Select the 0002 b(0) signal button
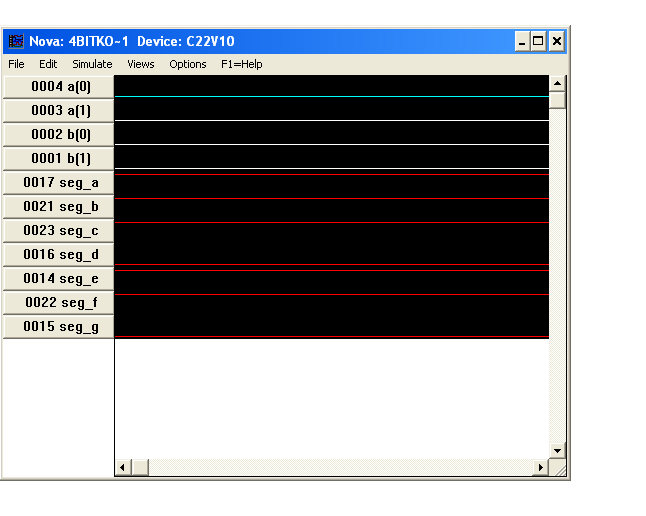The height and width of the screenshot is (516, 646). pos(59,135)
